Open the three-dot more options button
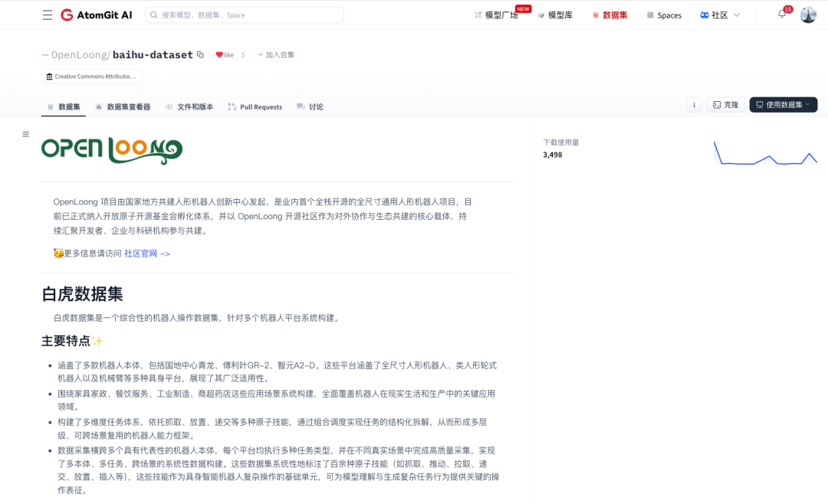The image size is (828, 504). pyautogui.click(x=694, y=105)
